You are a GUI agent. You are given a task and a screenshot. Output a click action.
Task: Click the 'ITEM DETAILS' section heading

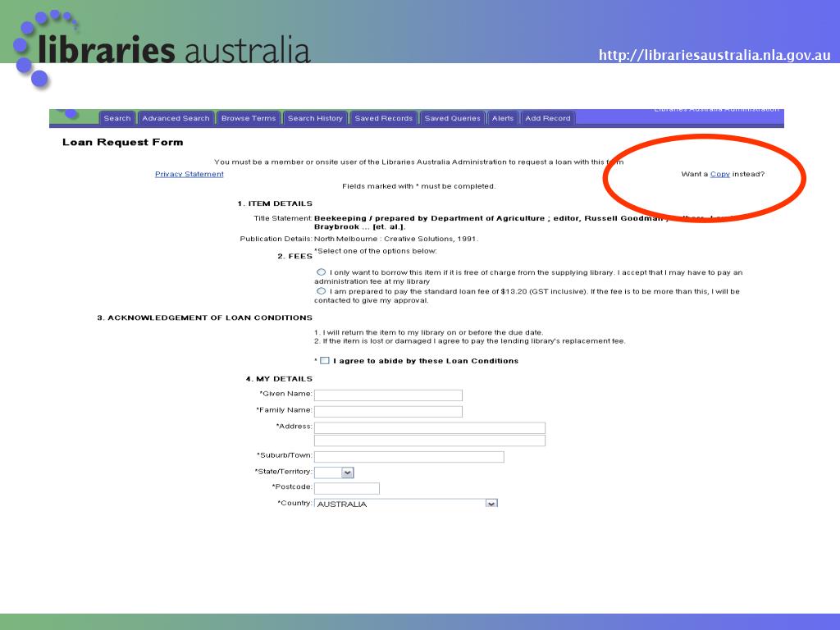click(x=275, y=203)
